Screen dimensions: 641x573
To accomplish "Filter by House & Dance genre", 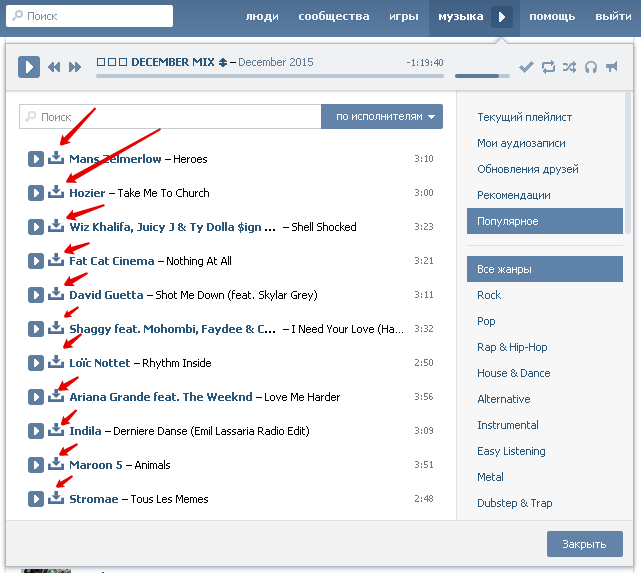I will (513, 373).
